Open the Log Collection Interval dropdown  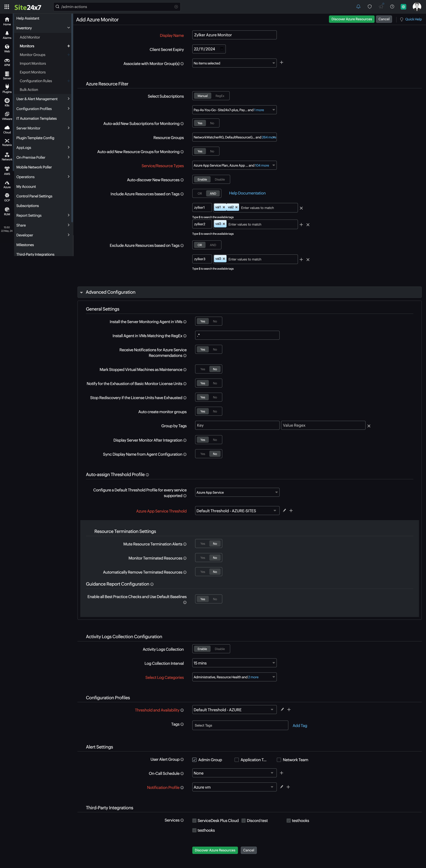(234, 663)
